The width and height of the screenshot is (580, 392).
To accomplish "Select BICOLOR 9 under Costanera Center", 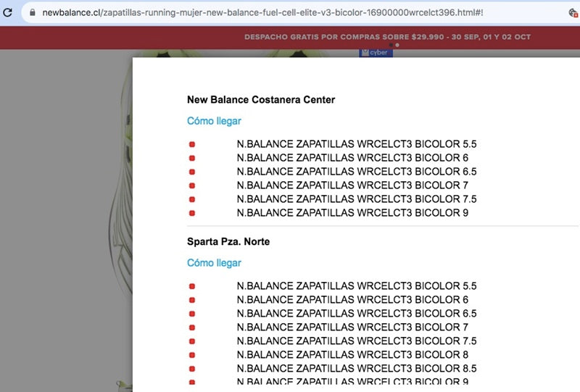I will click(x=352, y=212).
